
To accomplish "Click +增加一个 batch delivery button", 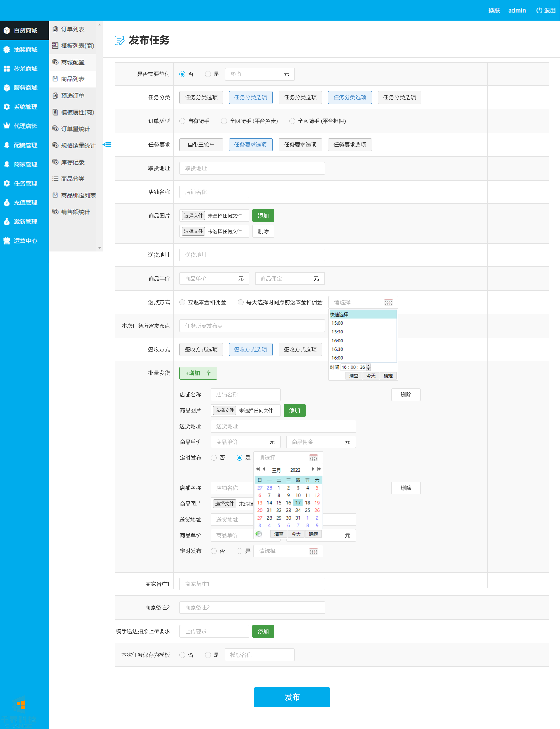I will point(198,373).
